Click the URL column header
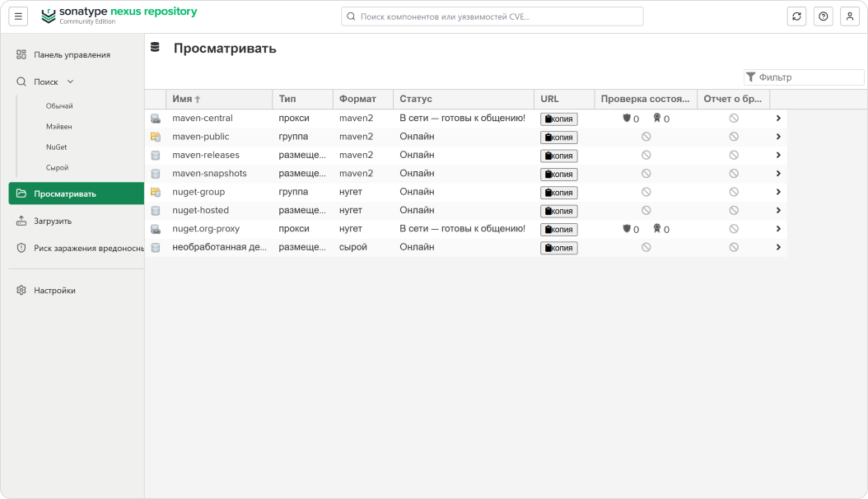This screenshot has height=499, width=868. 564,99
